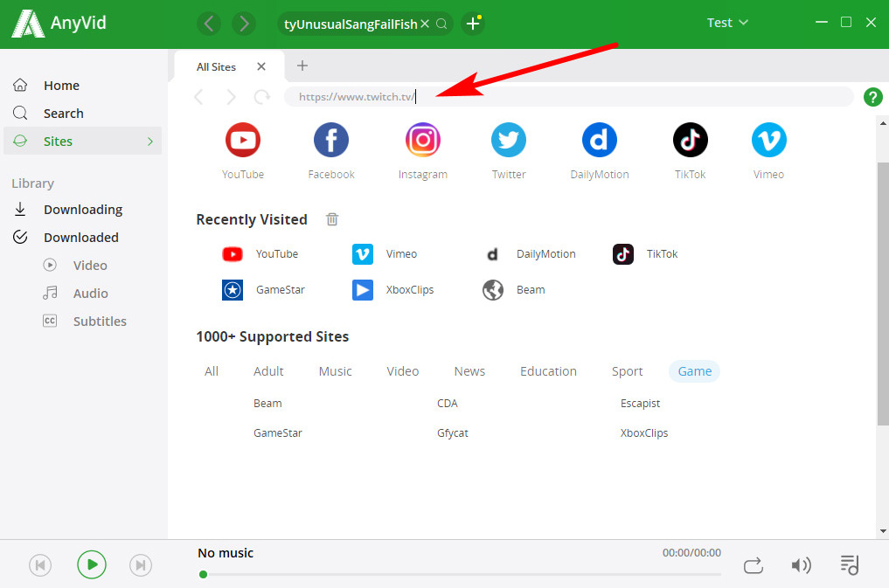This screenshot has height=588, width=889.
Task: Open a new browser tab
Action: (302, 66)
